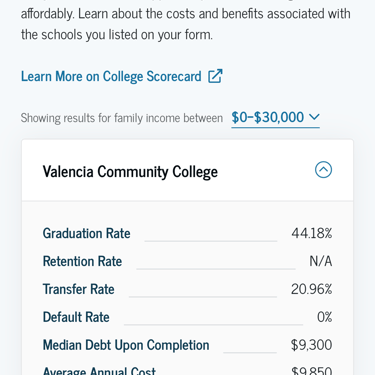Click the 44.18% graduation rate value
Screen dimensions: 375x375
tap(312, 233)
